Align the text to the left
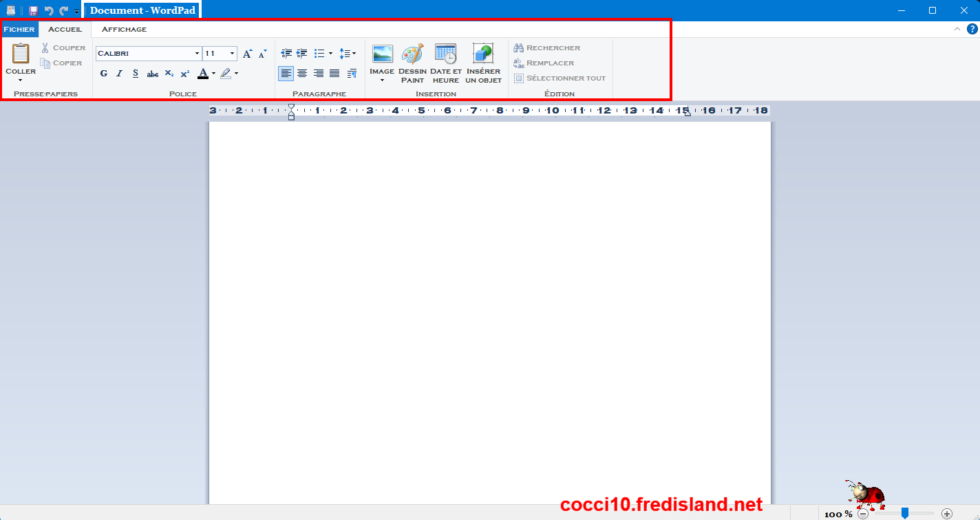The width and height of the screenshot is (980, 520). 286,74
